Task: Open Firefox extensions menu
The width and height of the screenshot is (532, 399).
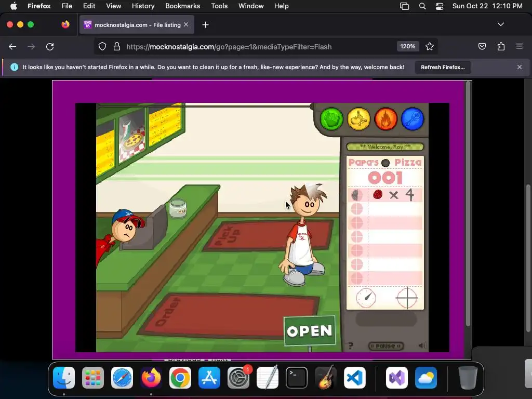Action: [501, 46]
